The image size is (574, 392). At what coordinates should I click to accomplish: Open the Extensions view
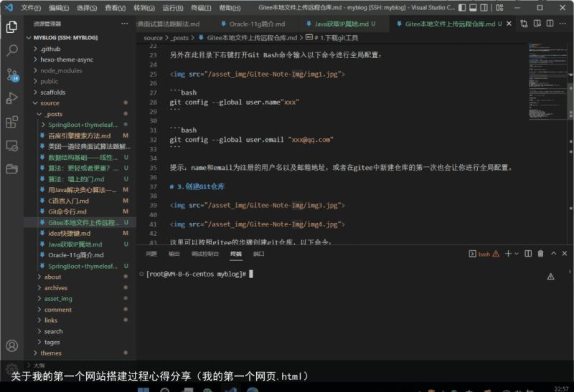[x=11, y=122]
